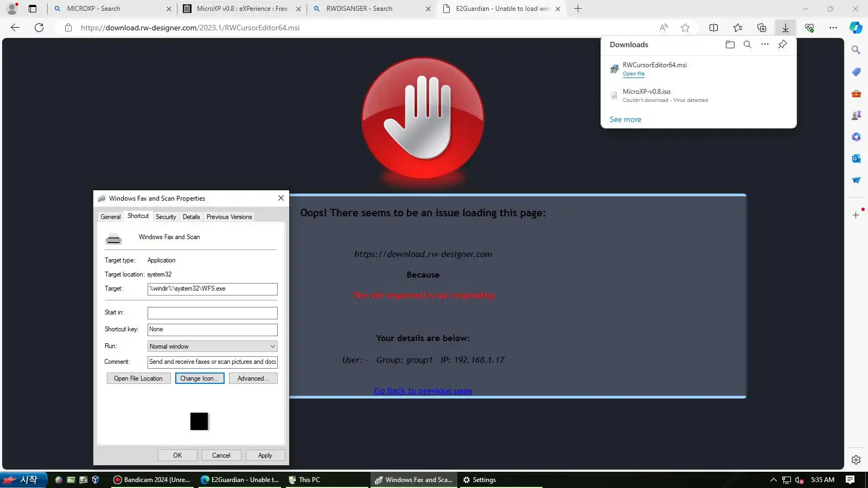The image size is (868, 488).
Task: Go back using the browser back arrow
Action: click(15, 28)
